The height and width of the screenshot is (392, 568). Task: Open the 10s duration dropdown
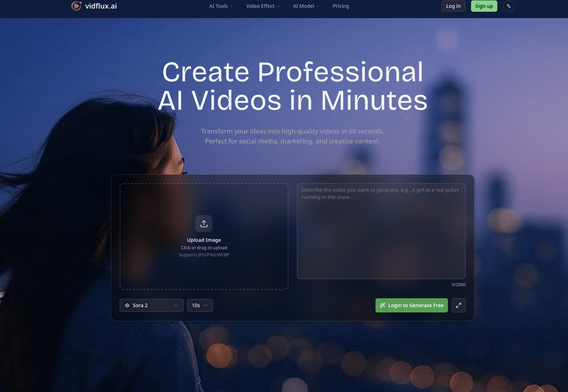point(200,305)
